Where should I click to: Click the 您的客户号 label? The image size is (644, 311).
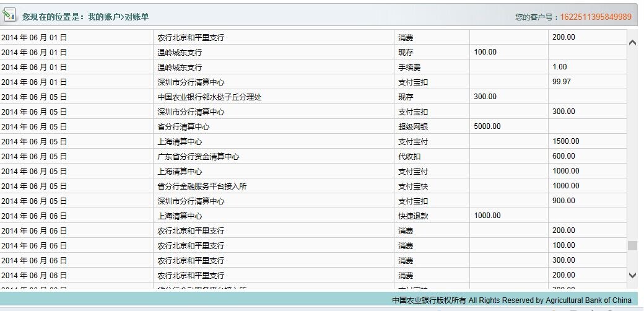(x=534, y=17)
